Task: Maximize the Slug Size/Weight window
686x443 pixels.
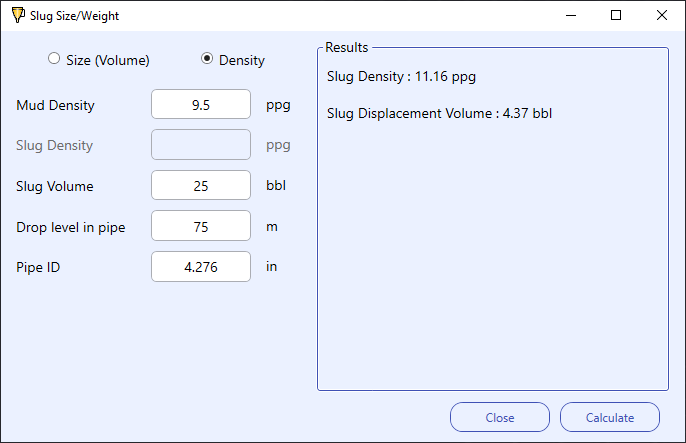Action: (x=616, y=16)
